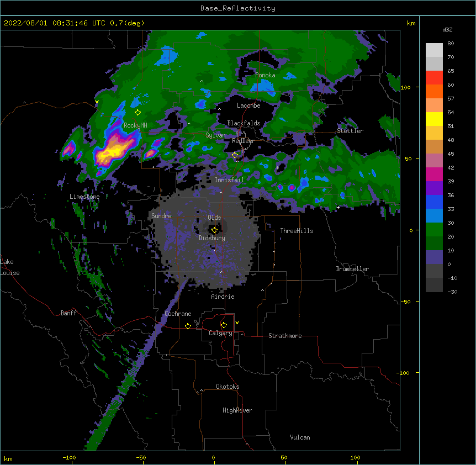The image size is (476, 465).
Task: Click the yellow V marker east of Calgary
Action: pos(237,323)
